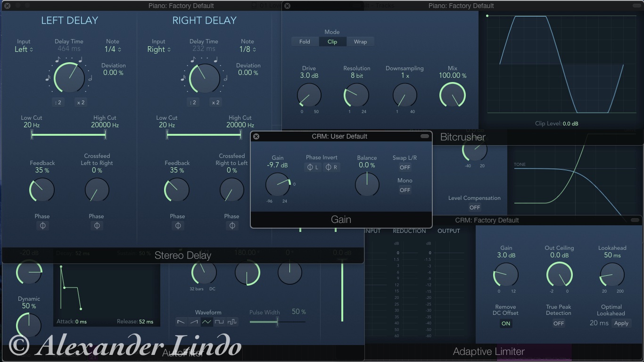
Task: Open Right Delay Note value dropdown
Action: (248, 49)
